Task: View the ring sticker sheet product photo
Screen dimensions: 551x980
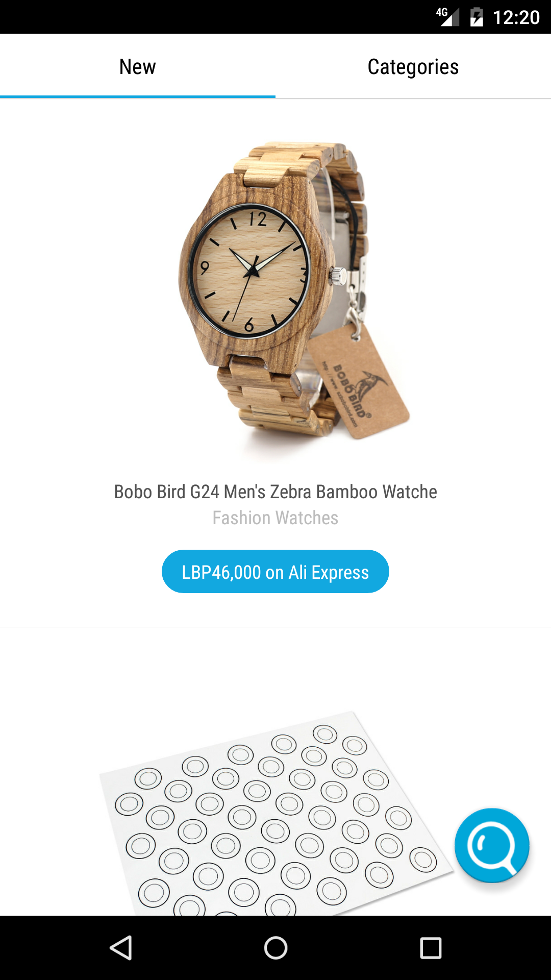Action: click(x=275, y=813)
